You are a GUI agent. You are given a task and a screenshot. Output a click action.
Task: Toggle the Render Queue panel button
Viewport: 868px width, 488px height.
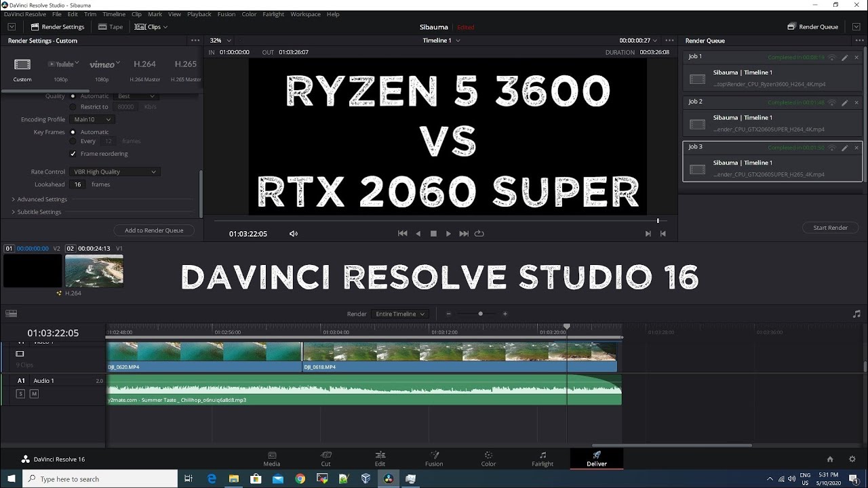pos(813,27)
